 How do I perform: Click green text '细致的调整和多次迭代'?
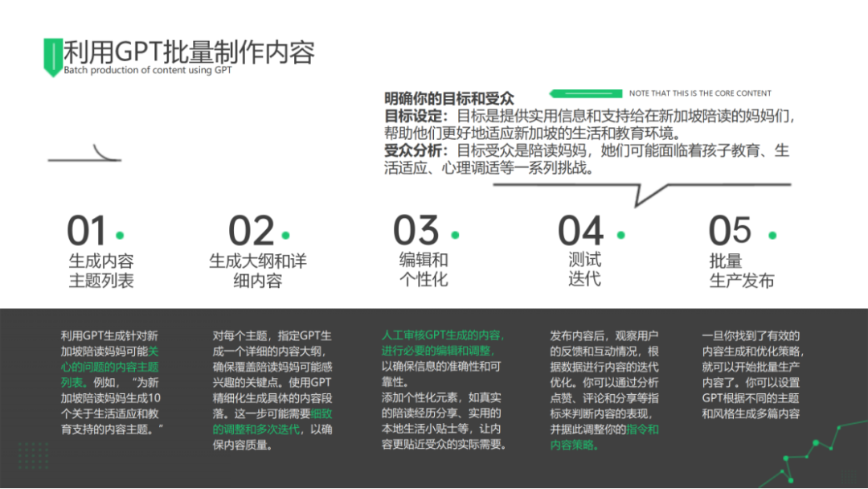click(x=272, y=421)
